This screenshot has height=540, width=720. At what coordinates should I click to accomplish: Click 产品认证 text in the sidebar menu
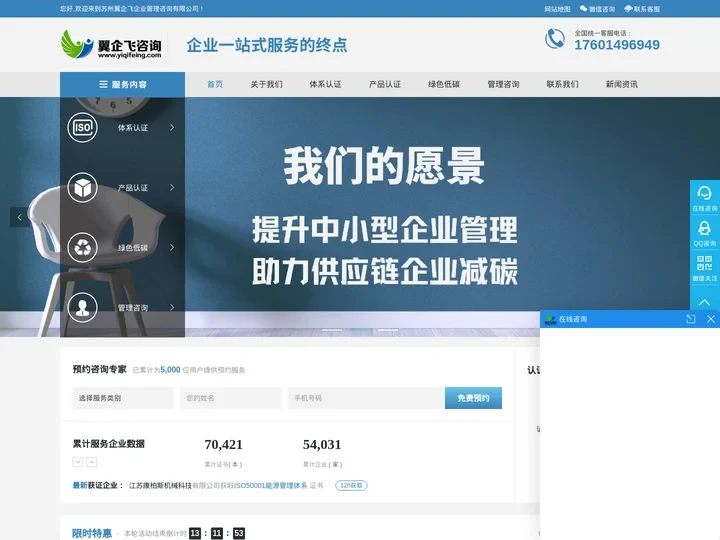click(133, 188)
